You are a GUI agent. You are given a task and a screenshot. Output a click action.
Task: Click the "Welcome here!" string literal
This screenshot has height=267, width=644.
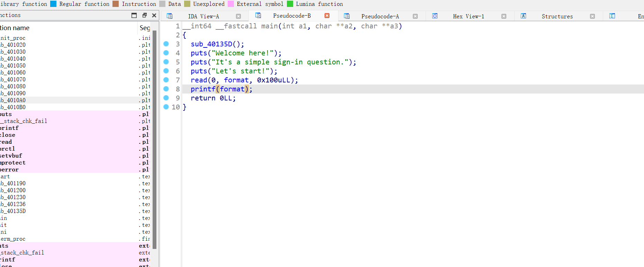[x=242, y=53]
